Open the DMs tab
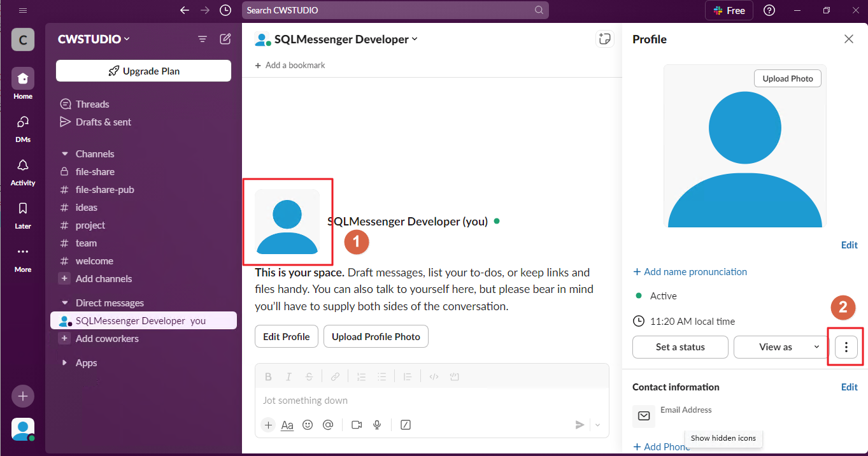The image size is (868, 456). 23,127
